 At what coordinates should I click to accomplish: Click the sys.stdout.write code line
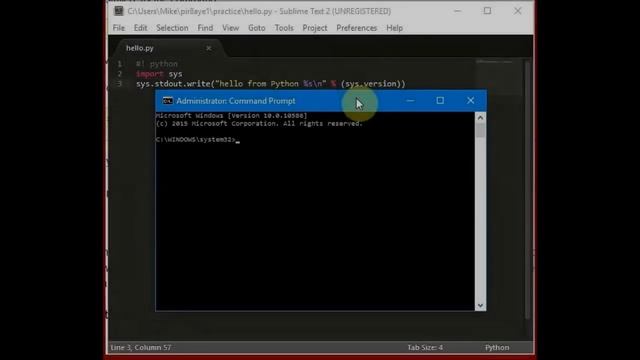point(271,84)
